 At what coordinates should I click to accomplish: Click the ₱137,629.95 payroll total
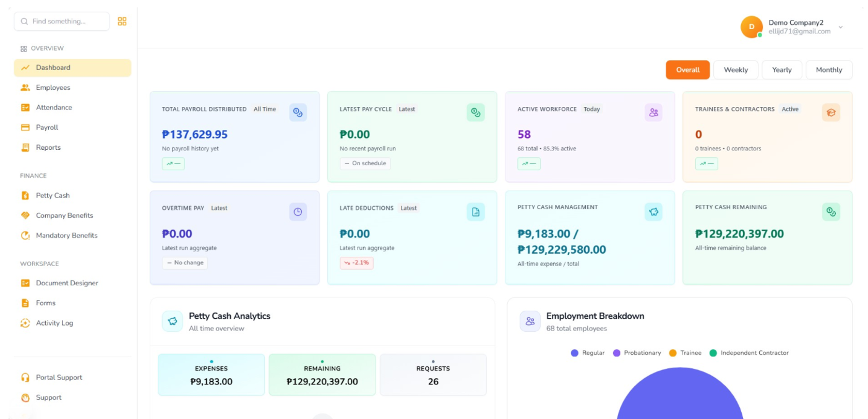(x=195, y=134)
